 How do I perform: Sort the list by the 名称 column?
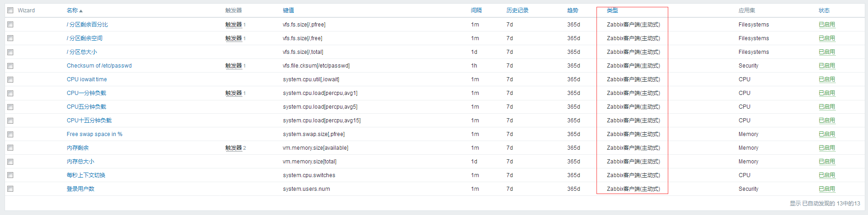coord(72,10)
